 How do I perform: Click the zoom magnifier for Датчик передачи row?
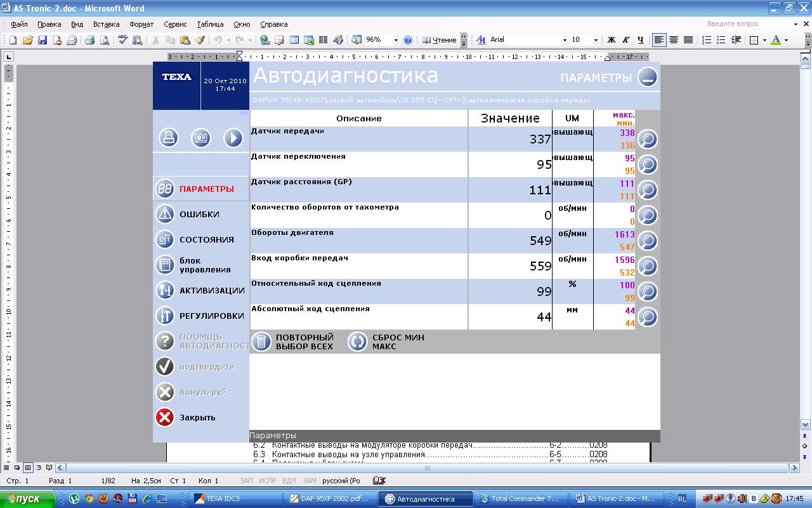point(647,139)
